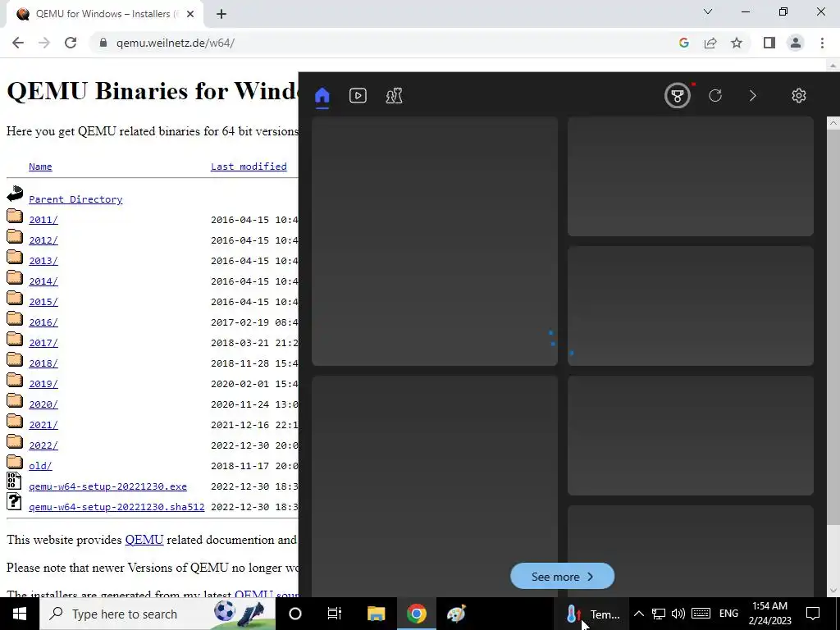This screenshot has width=840, height=630.
Task: Open the rewards trophy icon in widgets panel
Action: pyautogui.click(x=677, y=96)
